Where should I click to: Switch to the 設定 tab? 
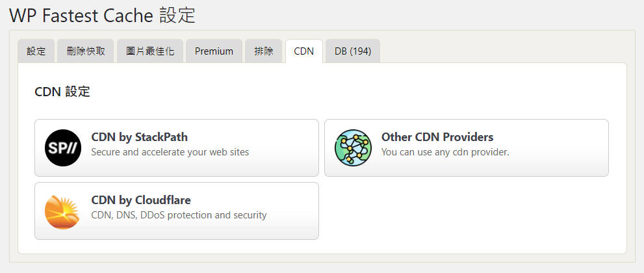(x=36, y=51)
